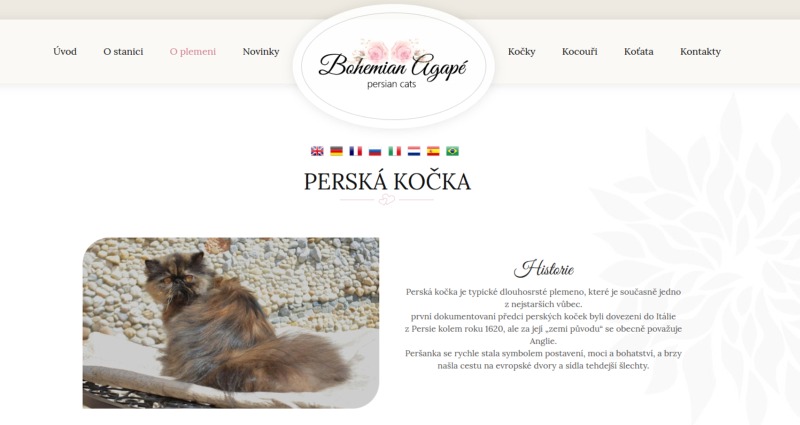
Task: Navigate to Kočky in the menu
Action: 521,52
